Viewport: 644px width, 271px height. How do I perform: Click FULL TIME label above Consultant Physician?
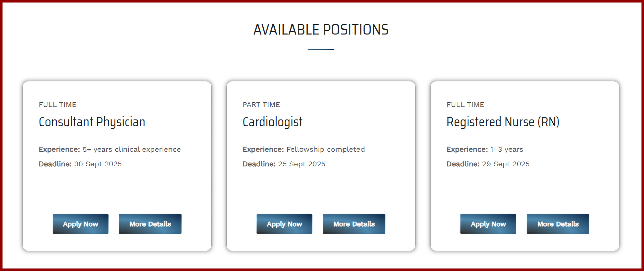(58, 105)
